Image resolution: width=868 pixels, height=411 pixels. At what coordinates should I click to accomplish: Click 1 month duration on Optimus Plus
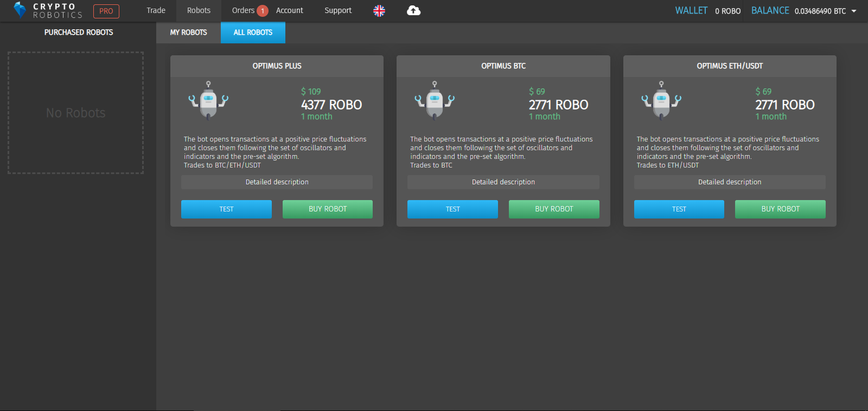tap(317, 117)
